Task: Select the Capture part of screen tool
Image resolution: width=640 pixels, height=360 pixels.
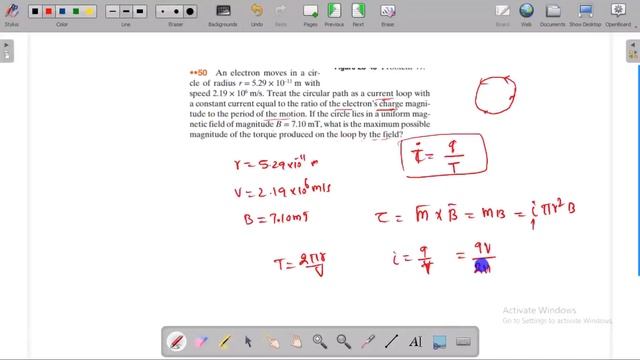Action: pyautogui.click(x=439, y=342)
